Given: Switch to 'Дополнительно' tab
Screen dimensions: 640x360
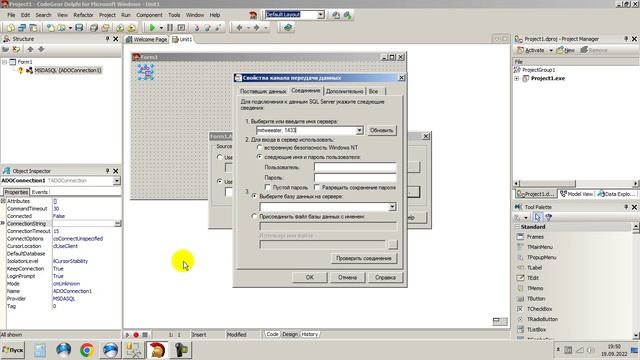Looking at the screenshot, I should coord(344,91).
